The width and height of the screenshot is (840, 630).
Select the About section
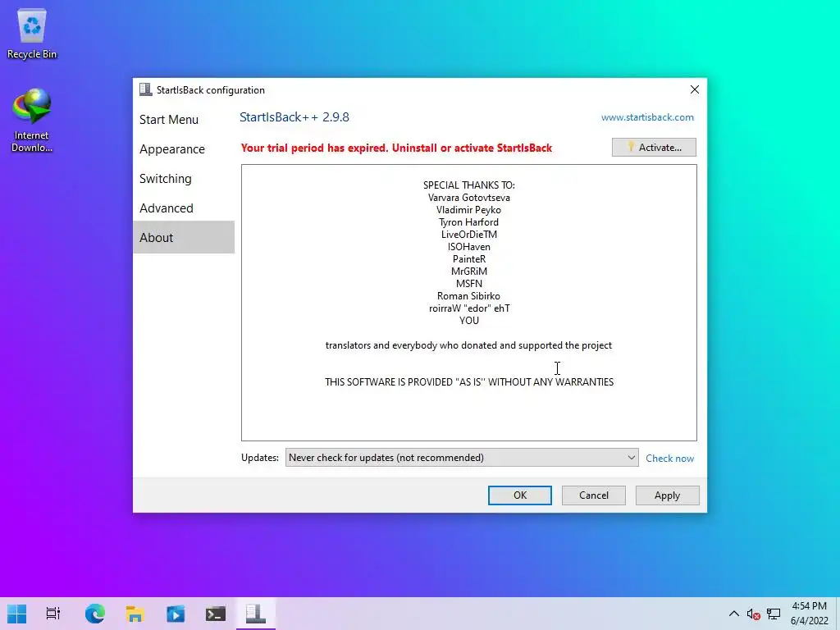click(184, 237)
